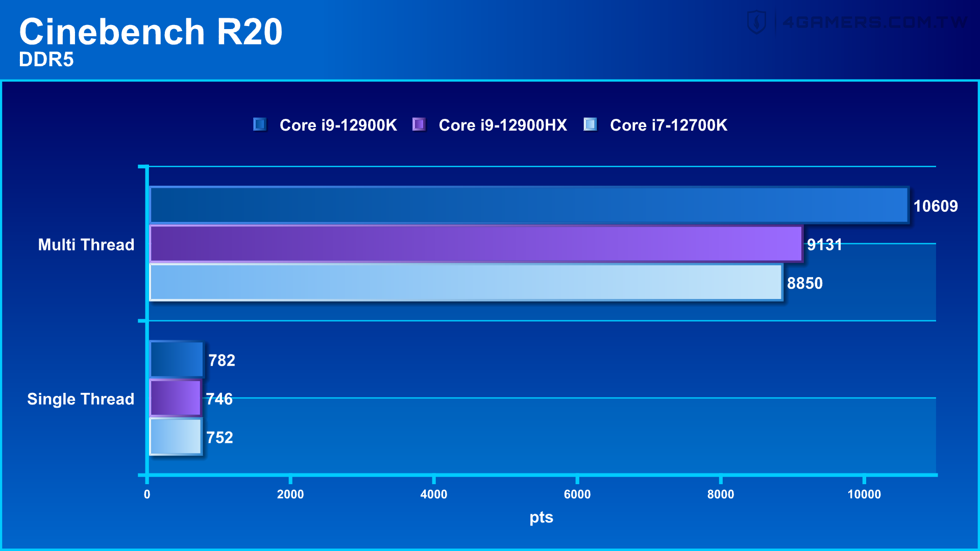Click the Single Thread axis label
The height and width of the screenshot is (551, 980).
pos(81,399)
